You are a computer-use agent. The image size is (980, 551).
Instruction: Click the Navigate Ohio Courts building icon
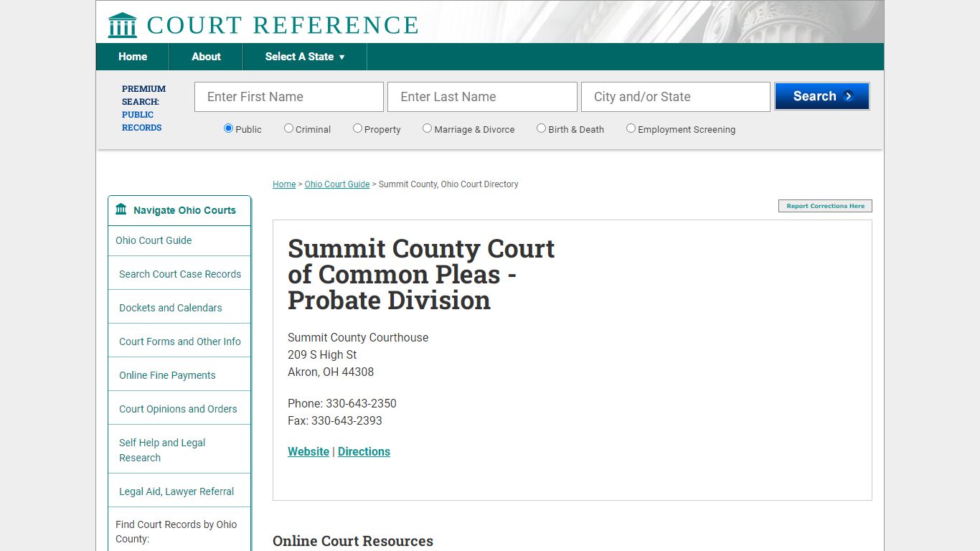click(x=121, y=210)
